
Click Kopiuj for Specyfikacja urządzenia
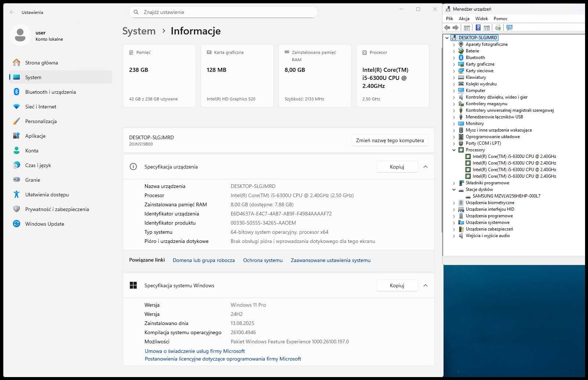point(397,167)
